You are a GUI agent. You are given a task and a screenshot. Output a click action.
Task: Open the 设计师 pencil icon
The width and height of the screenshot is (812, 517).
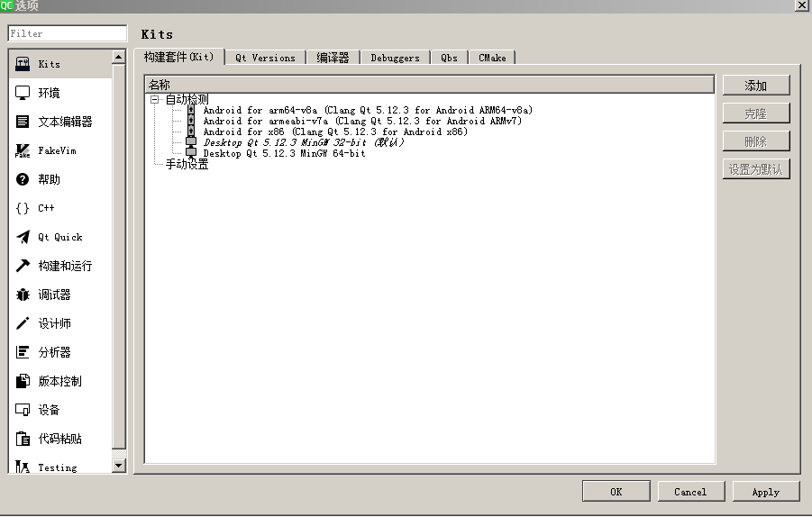[x=23, y=323]
